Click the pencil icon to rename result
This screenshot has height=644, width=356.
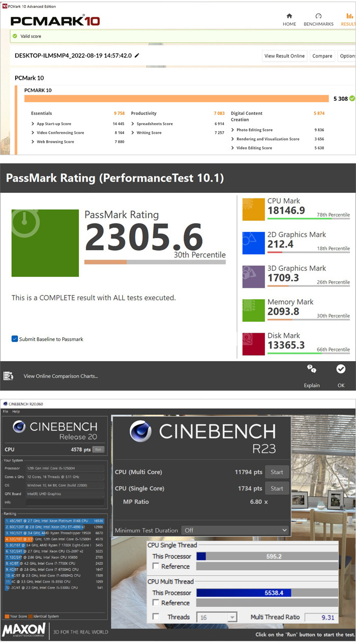pos(137,55)
